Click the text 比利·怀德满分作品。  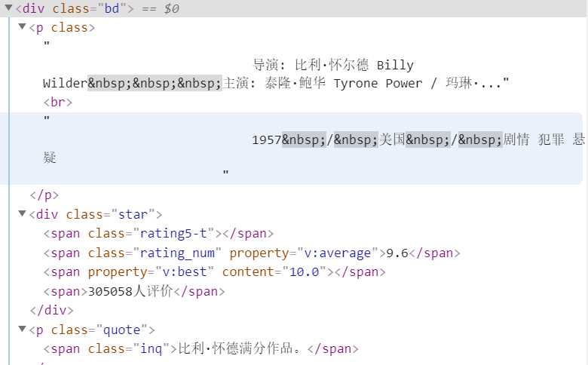[x=239, y=348]
